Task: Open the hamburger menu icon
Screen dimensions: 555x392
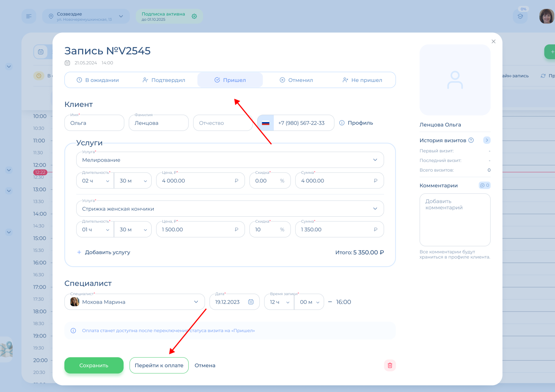Action: tap(29, 16)
